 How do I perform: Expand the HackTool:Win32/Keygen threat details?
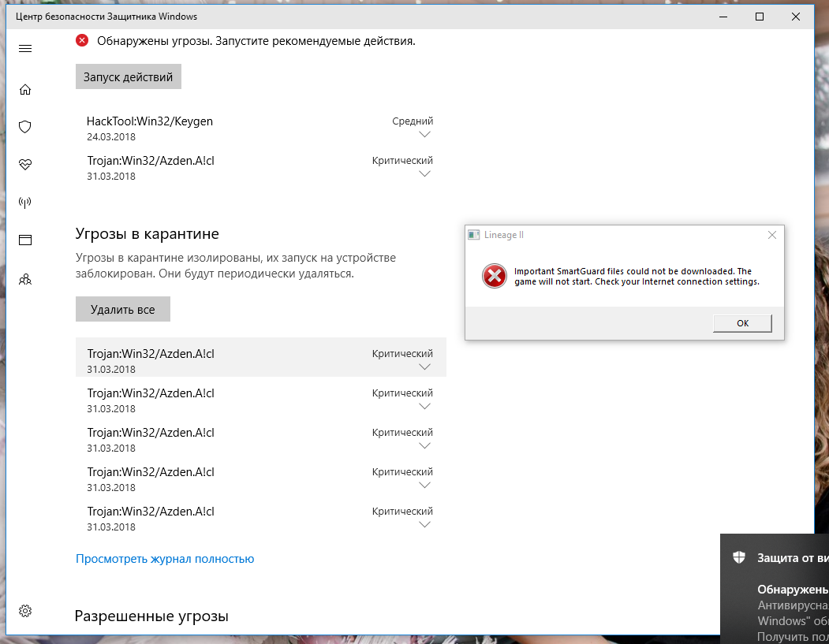point(424,135)
